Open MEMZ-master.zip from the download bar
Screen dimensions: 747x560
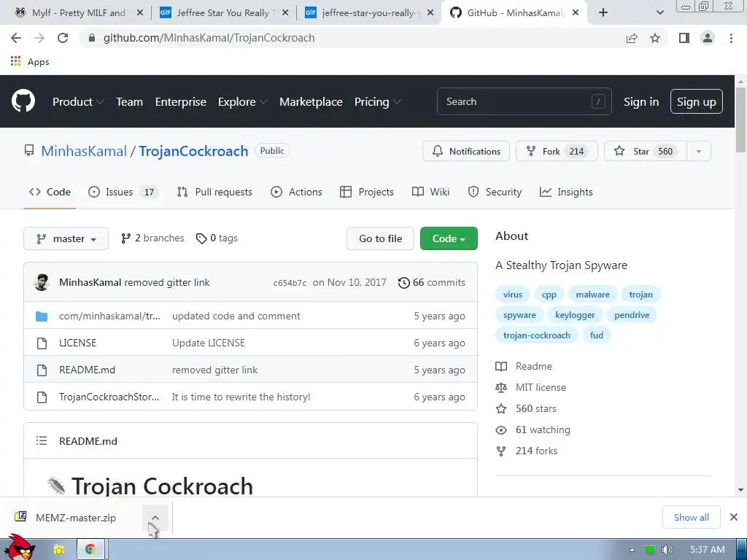[76, 518]
